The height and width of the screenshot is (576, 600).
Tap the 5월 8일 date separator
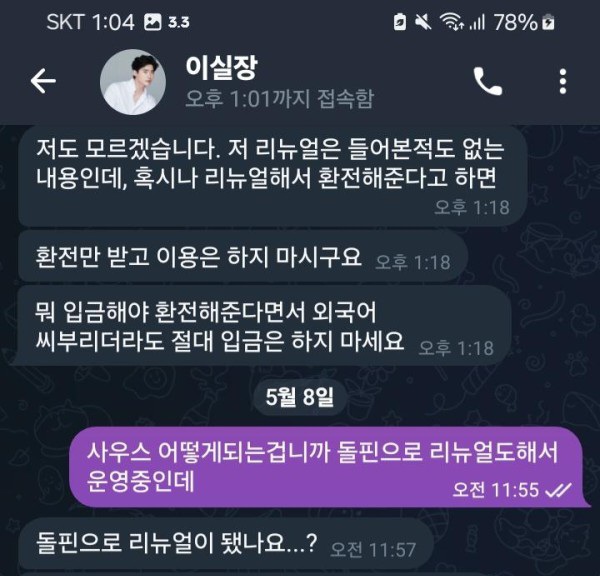pos(300,397)
